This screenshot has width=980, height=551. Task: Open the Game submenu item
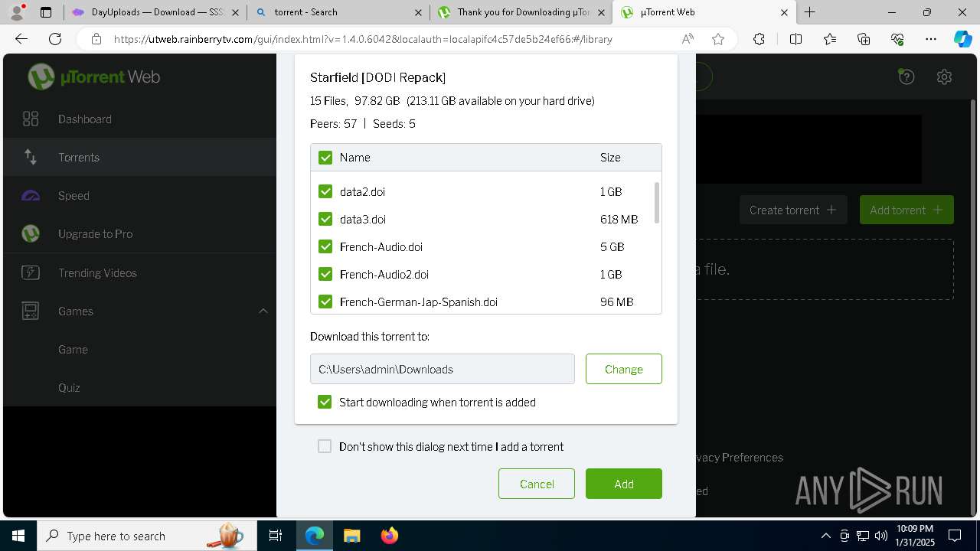pyautogui.click(x=73, y=349)
